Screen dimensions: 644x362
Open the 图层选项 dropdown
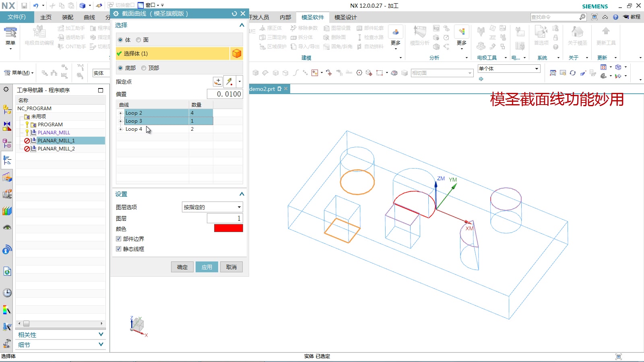coord(213,207)
